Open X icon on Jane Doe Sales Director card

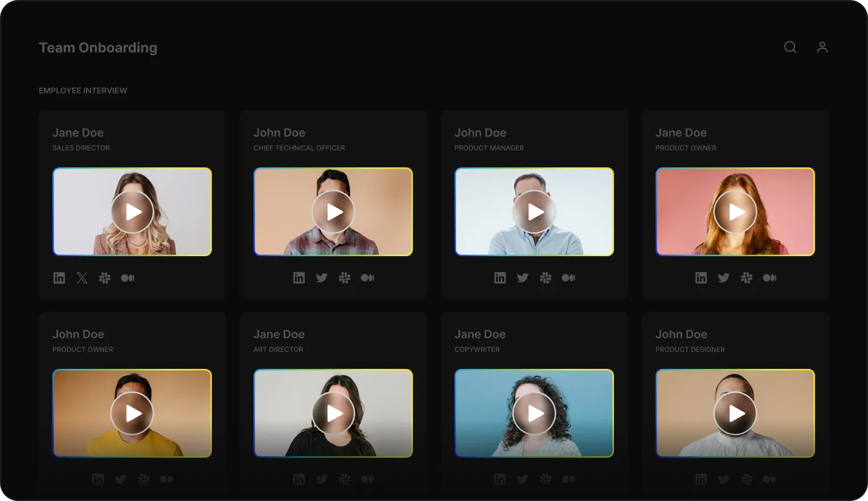82,278
